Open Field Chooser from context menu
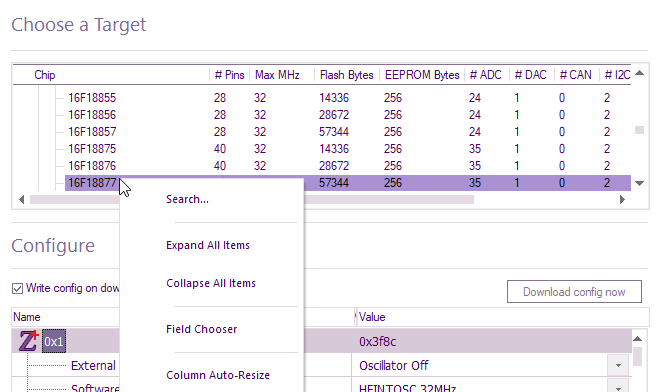Image resolution: width=657 pixels, height=392 pixels. coord(202,330)
